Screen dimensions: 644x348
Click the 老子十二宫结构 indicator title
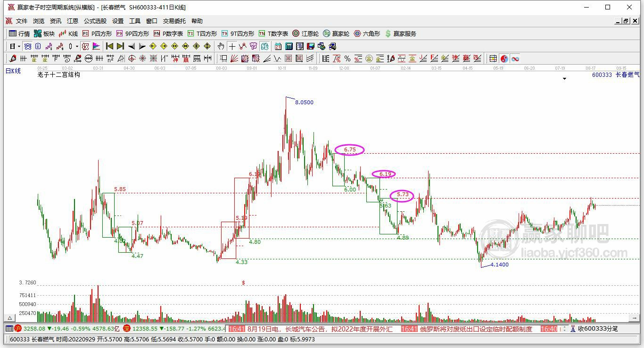59,75
